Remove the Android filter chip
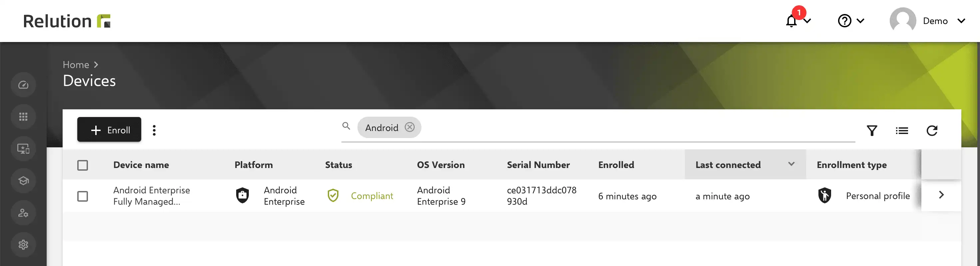The width and height of the screenshot is (980, 266). (409, 127)
